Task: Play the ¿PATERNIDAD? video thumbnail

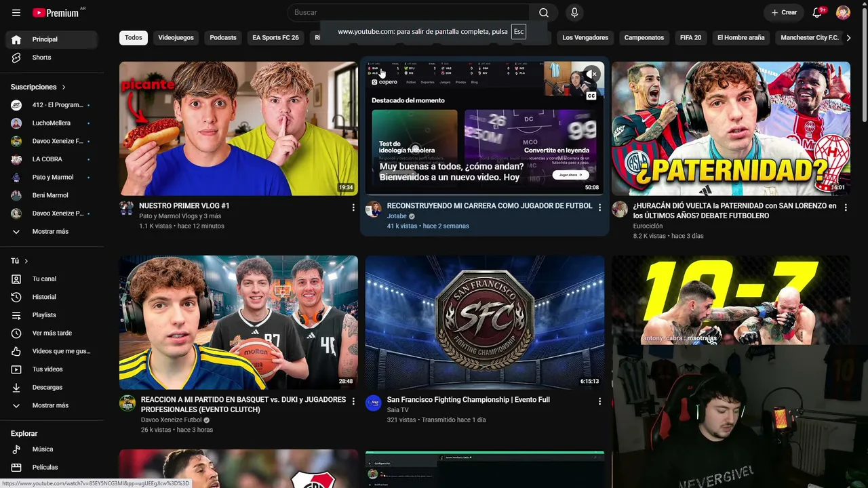Action: click(731, 129)
